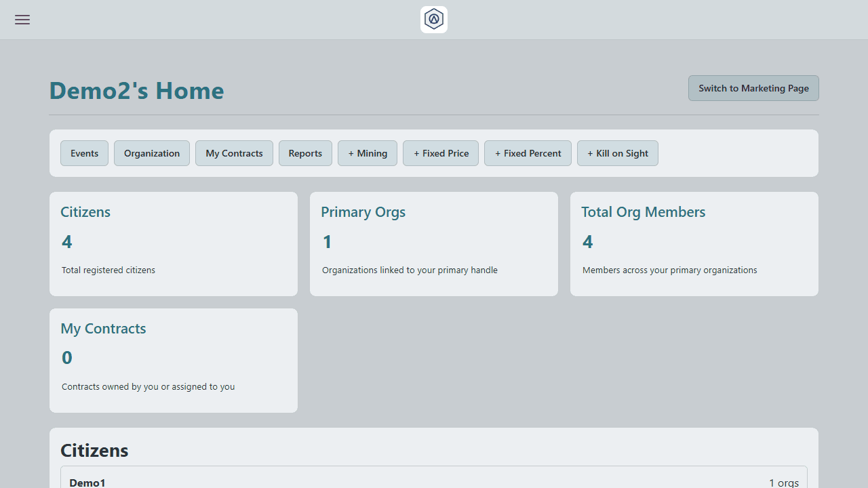Select the Total Org Members card
Screen dimensions: 868x488
point(694,243)
